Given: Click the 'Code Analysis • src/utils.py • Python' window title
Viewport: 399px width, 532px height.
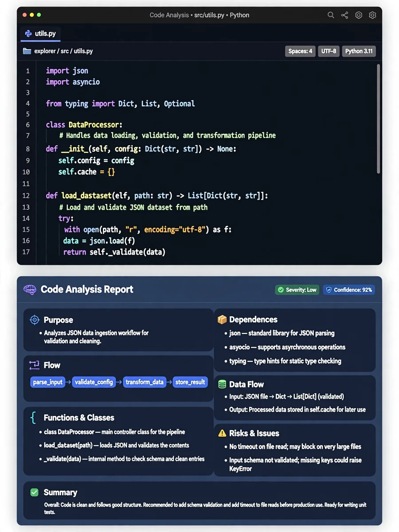Looking at the screenshot, I should pyautogui.click(x=199, y=15).
